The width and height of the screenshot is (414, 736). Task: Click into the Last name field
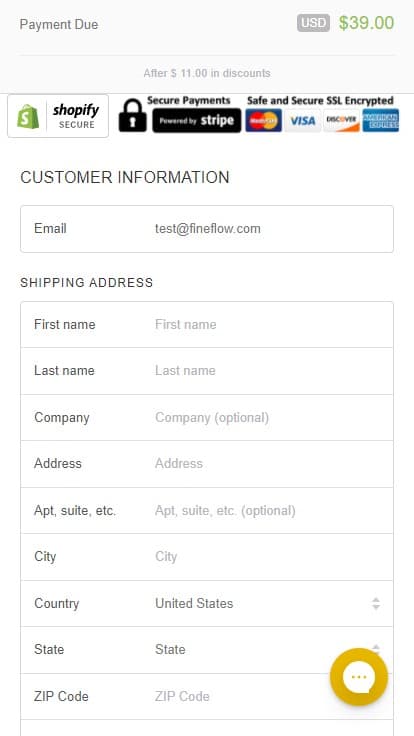click(207, 371)
